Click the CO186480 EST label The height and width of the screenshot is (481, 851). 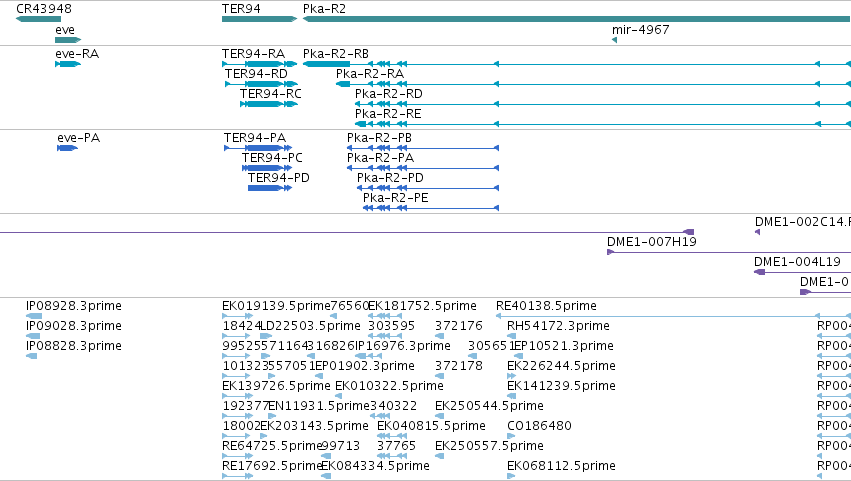click(539, 427)
